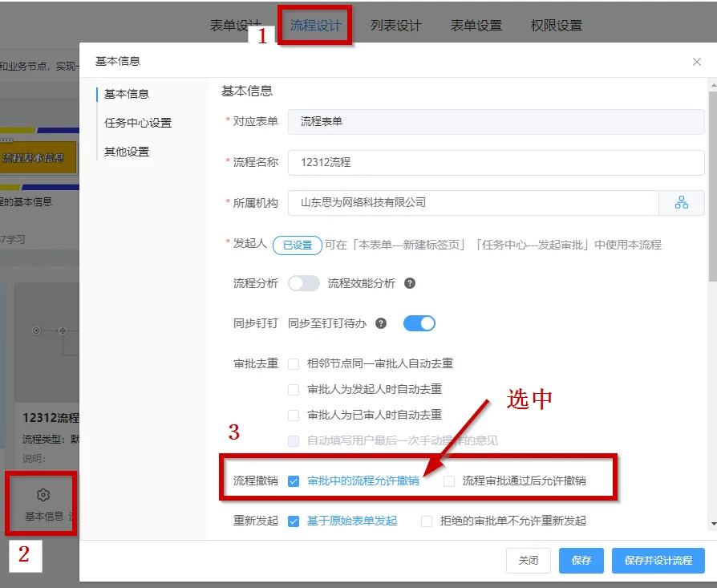
Task: Click the 基本信息 gear icon on the card
Action: pos(43,495)
